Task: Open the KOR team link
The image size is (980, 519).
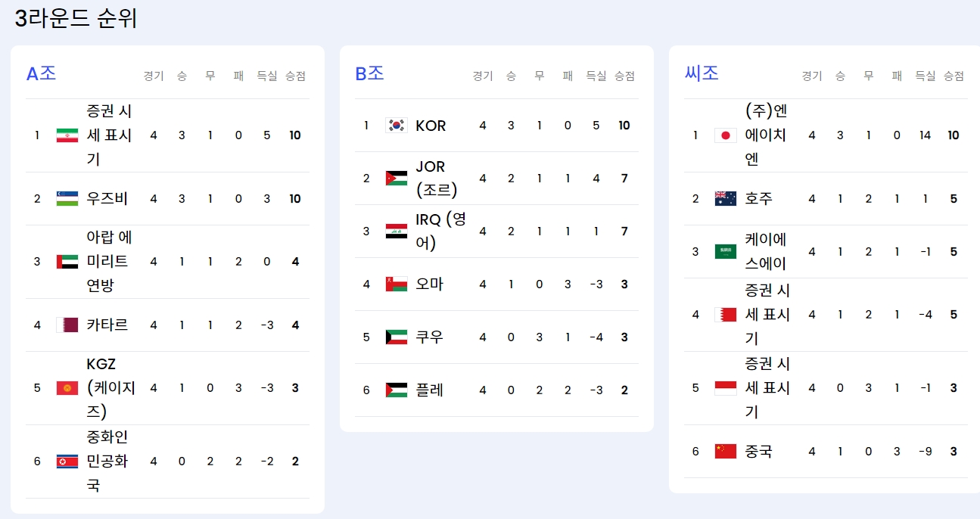Action: (431, 126)
